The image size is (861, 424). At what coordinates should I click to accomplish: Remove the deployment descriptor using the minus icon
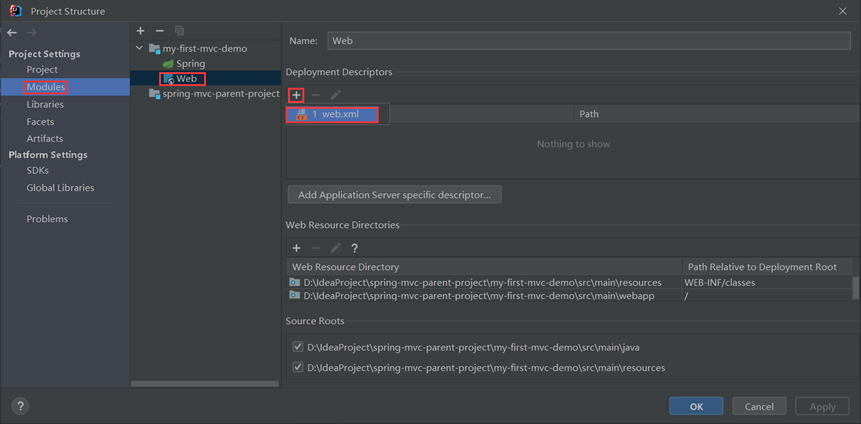pyautogui.click(x=315, y=95)
